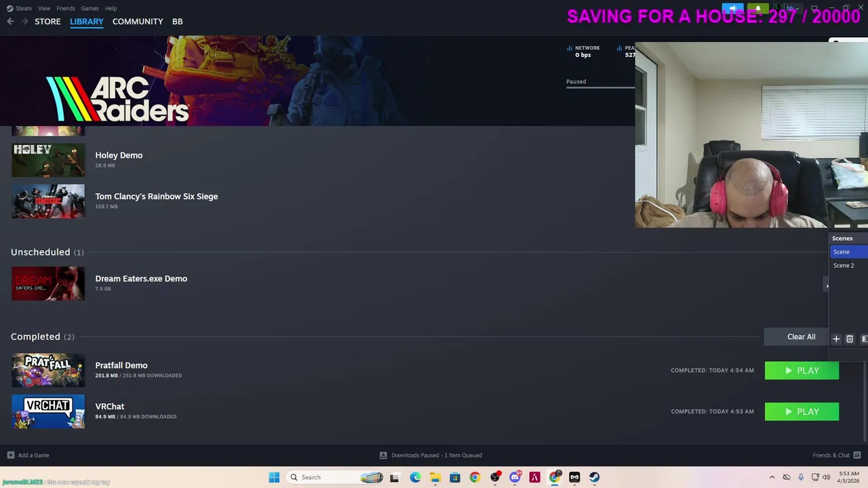This screenshot has height=488, width=868.
Task: Click VRChat title text
Action: 110,407
